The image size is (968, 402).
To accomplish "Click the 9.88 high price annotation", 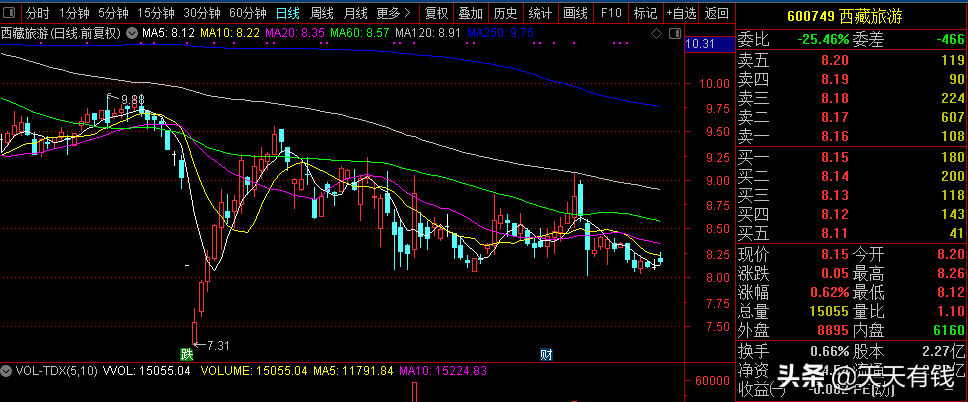I will (x=132, y=99).
